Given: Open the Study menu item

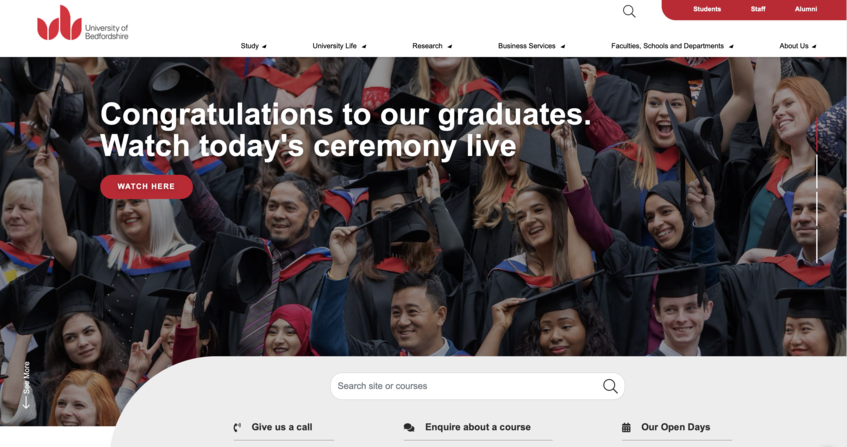Looking at the screenshot, I should (250, 46).
